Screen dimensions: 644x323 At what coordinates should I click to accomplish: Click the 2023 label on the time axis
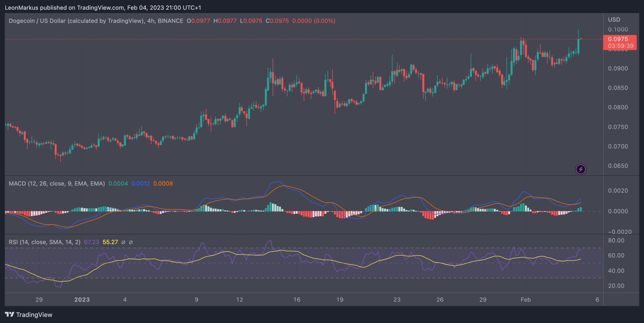coord(82,300)
